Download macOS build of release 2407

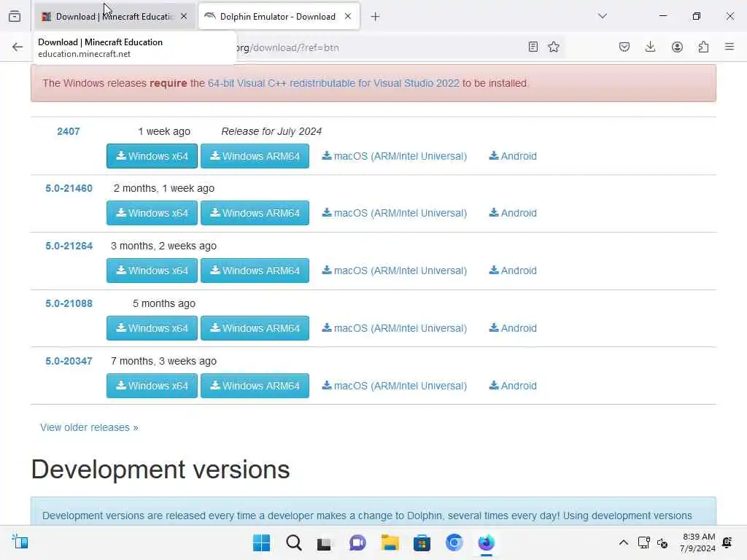tap(395, 156)
